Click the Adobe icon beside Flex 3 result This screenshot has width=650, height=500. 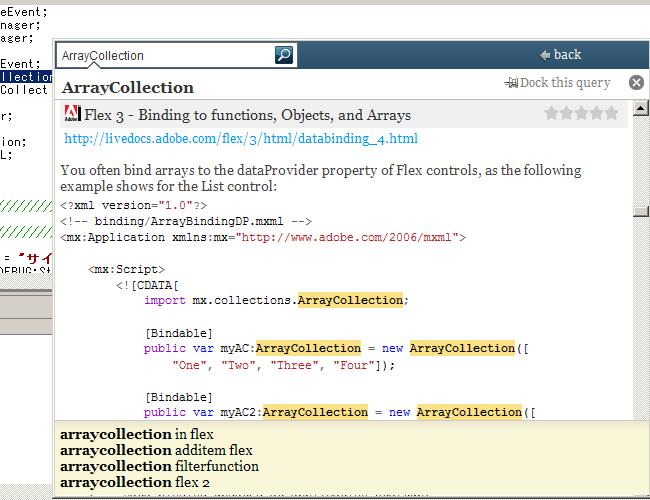[x=73, y=113]
